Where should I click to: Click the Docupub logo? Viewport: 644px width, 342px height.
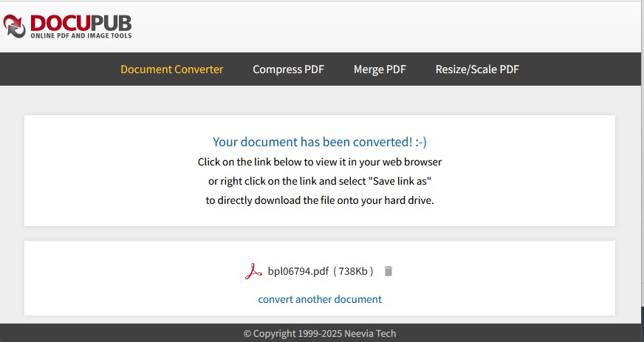[x=67, y=27]
